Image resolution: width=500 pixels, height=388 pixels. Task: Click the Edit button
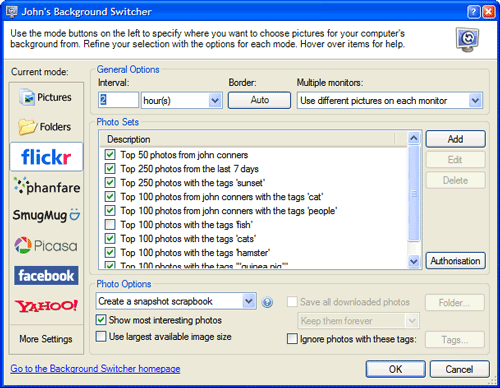click(455, 160)
